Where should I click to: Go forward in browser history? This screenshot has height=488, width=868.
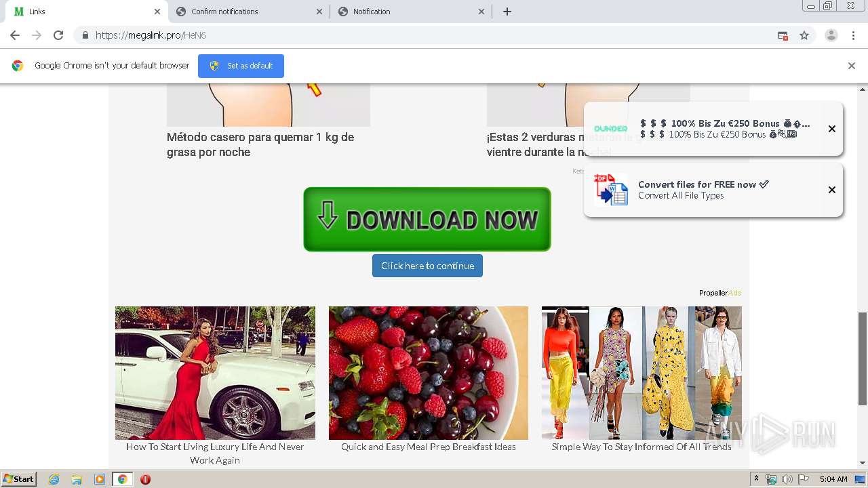pyautogui.click(x=37, y=35)
